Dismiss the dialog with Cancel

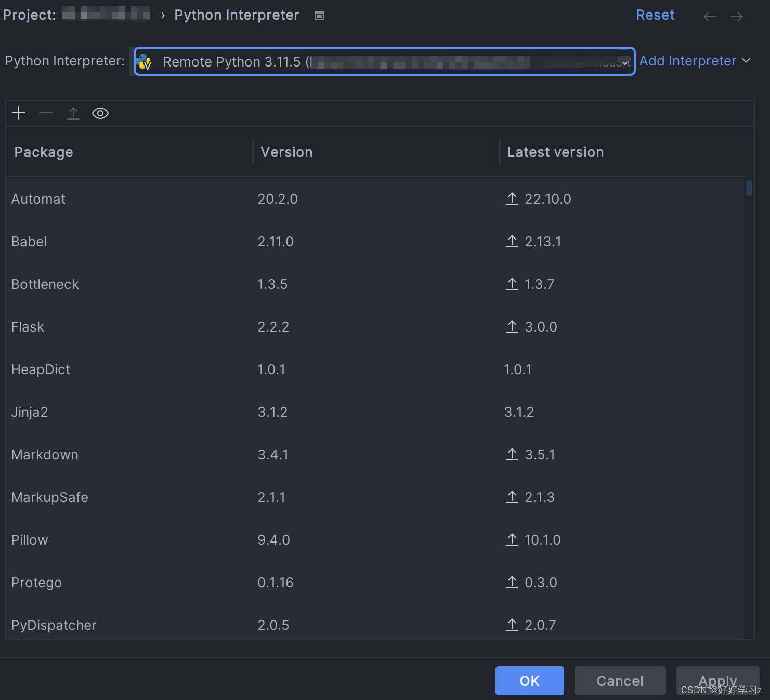(620, 681)
